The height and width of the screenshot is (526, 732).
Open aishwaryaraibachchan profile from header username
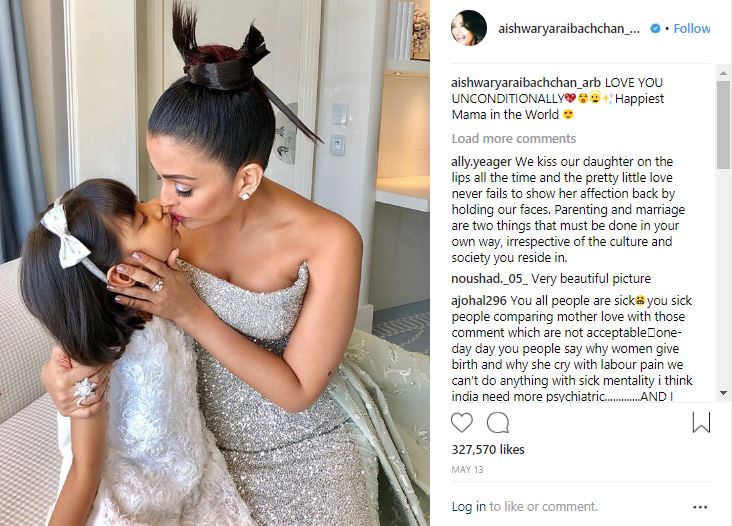(569, 28)
